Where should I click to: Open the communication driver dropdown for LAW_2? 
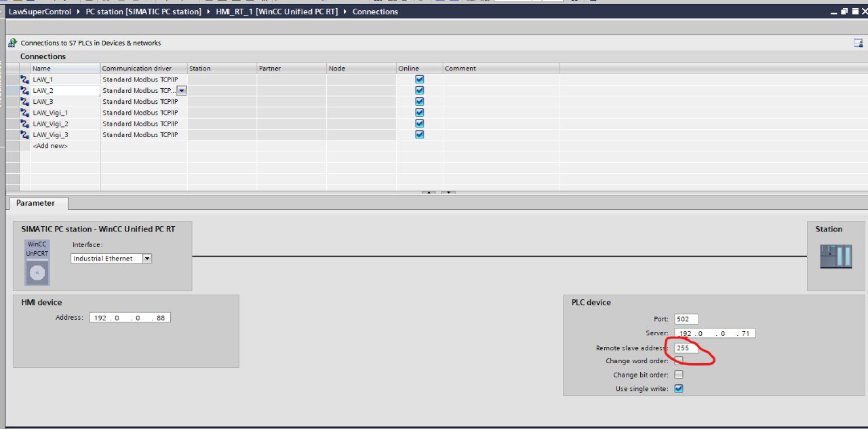(182, 90)
